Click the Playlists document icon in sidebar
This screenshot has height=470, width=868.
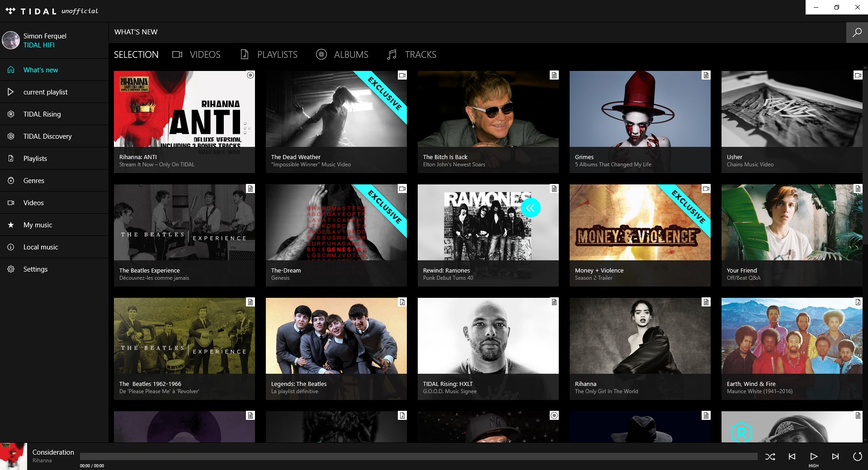(x=11, y=158)
